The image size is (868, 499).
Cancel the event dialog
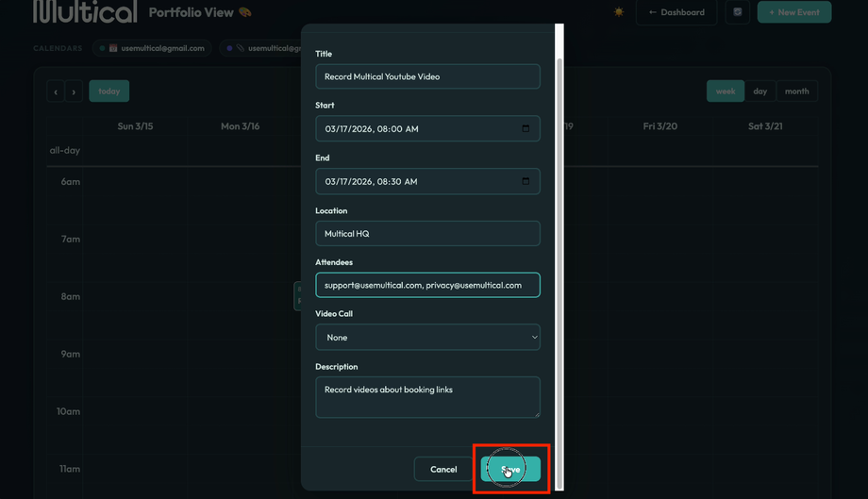(x=443, y=469)
